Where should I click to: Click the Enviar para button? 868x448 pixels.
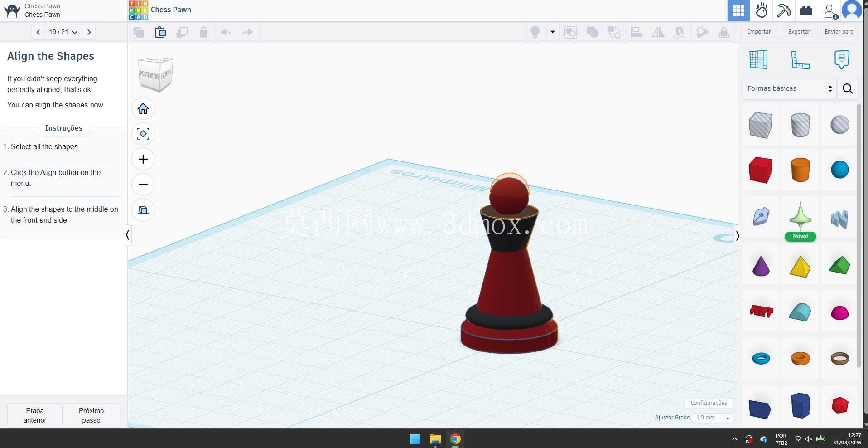[839, 32]
